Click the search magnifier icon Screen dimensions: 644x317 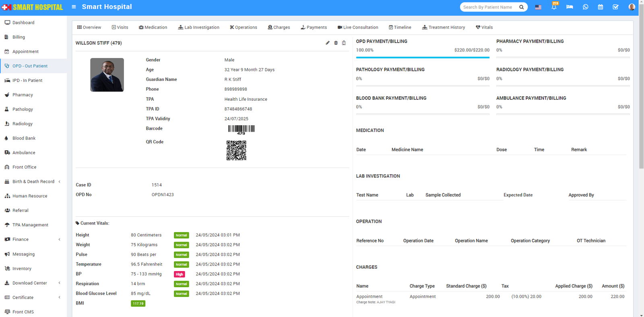(522, 7)
